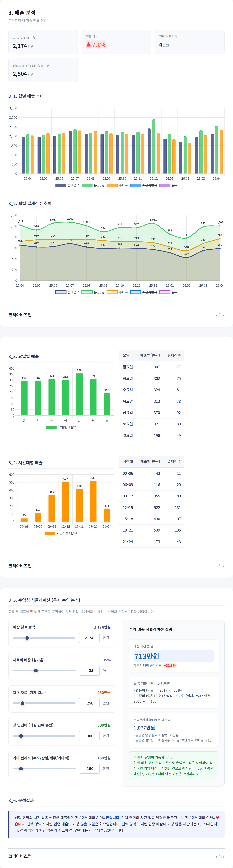Click the 422 low point on the 결제건수 chart
Screen dimensions: 233x868
(186, 257)
